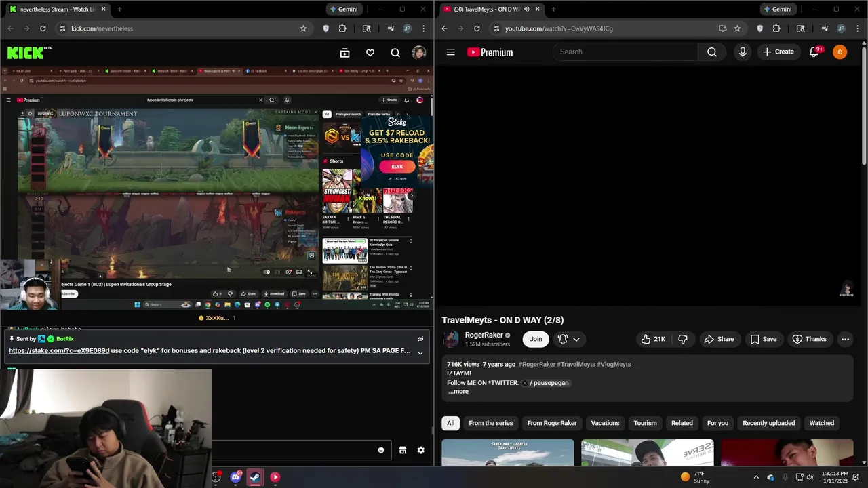Select Recently uploaded chip
The width and height of the screenshot is (868, 488).
click(x=768, y=423)
